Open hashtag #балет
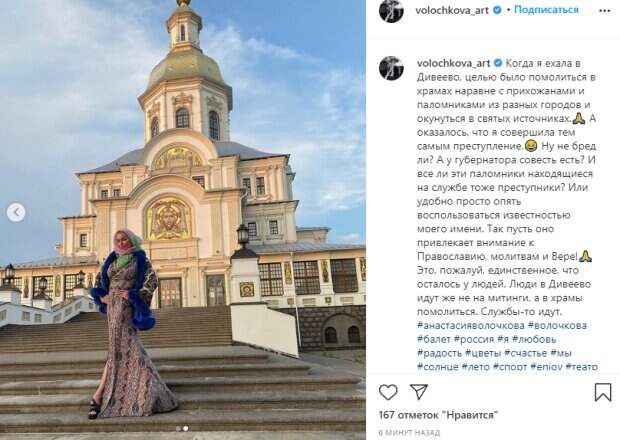 pos(434,339)
